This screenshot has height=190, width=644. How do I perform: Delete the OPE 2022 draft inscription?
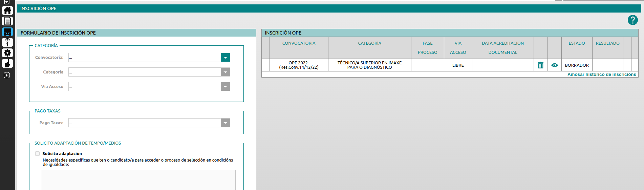540,65
